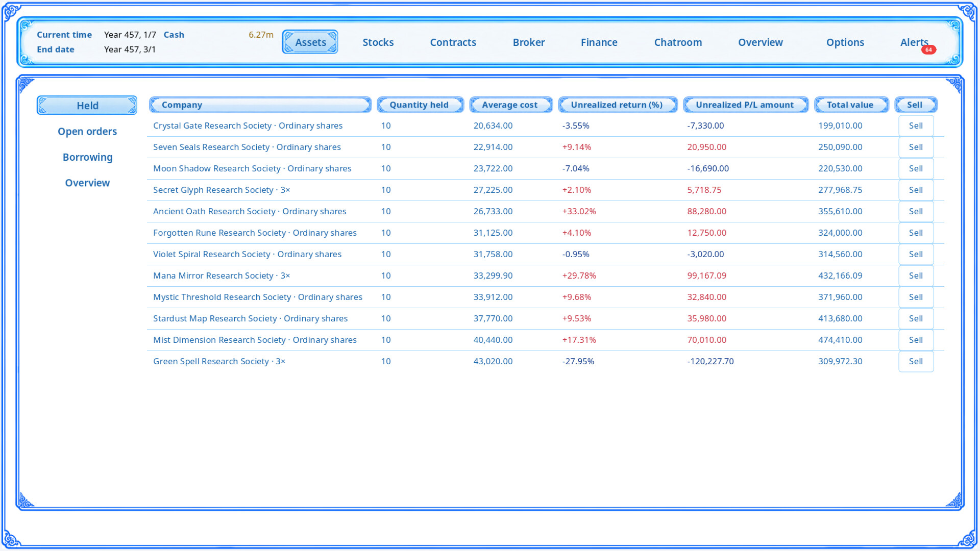Open Violet Spiral Research Society link

click(x=247, y=254)
